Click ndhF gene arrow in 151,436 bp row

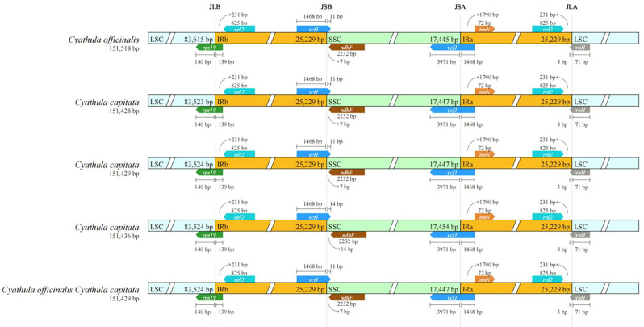(x=349, y=235)
